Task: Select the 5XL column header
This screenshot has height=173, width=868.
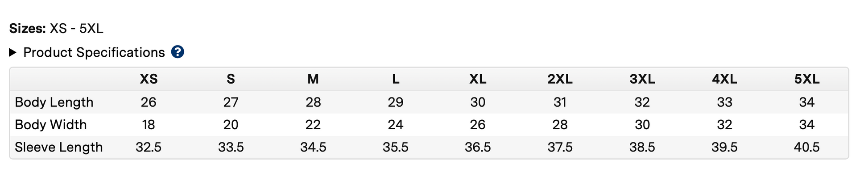Action: [x=807, y=80]
